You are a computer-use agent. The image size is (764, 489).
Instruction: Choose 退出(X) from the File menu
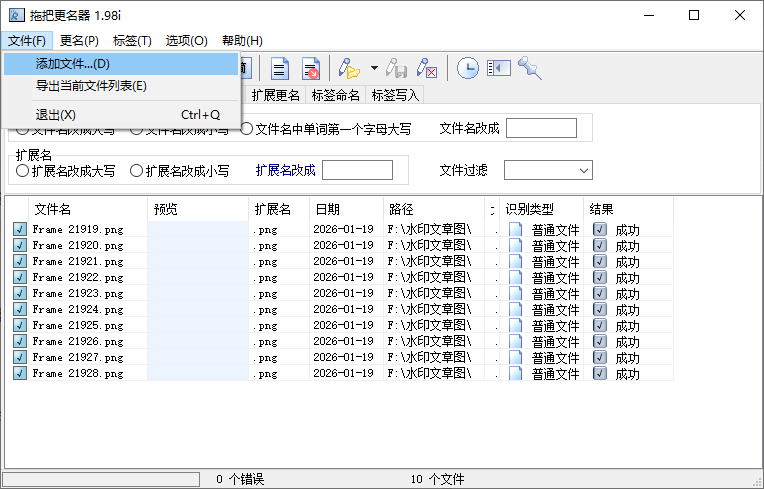[x=121, y=115]
